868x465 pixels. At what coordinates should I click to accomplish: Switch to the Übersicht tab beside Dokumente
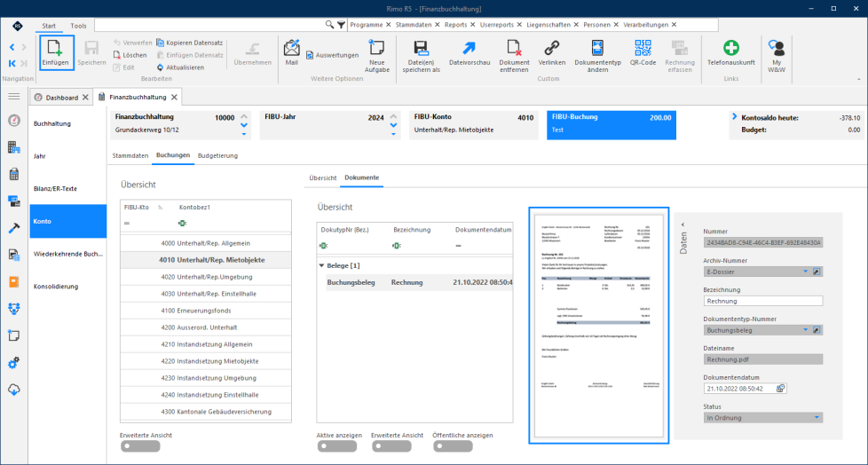pos(323,177)
